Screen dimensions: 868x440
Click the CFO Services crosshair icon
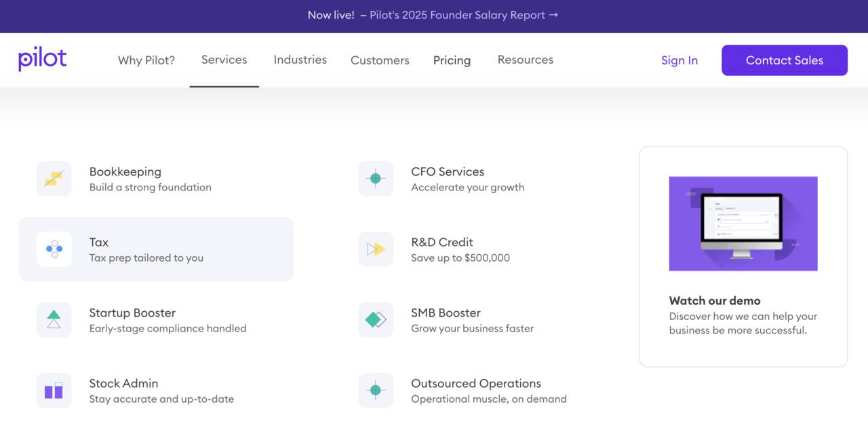(376, 179)
